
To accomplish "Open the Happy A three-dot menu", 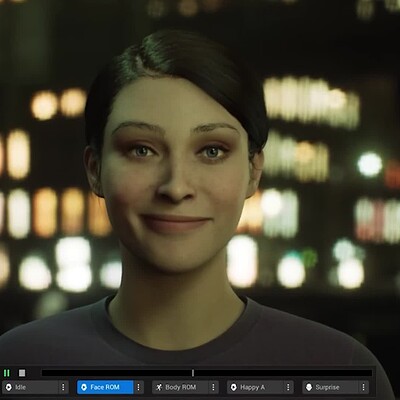I will (x=288, y=387).
